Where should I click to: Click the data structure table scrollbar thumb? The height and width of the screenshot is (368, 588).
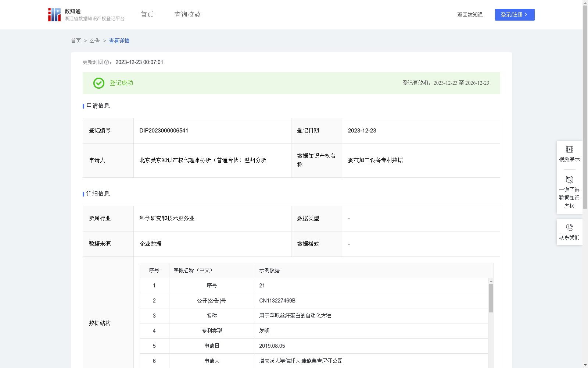click(491, 298)
